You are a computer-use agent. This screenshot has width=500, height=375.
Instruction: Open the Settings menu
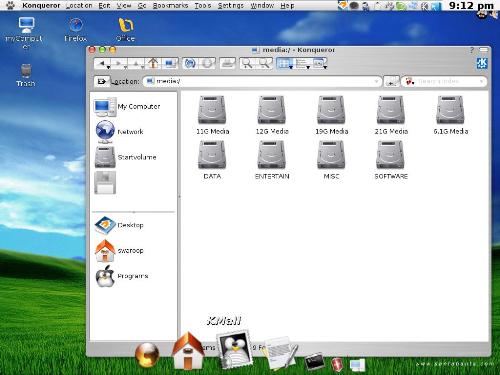pyautogui.click(x=231, y=5)
